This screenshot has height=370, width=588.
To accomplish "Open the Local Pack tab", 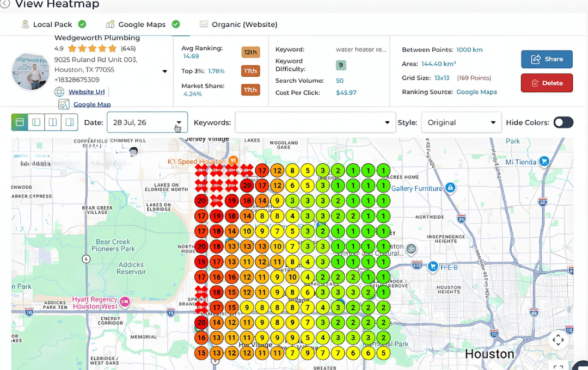I will 52,24.
